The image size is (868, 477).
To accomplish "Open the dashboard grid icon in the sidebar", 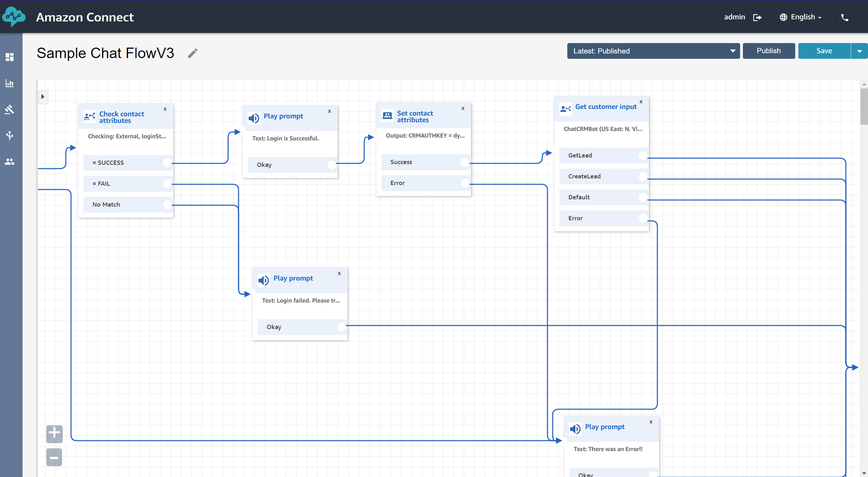I will [10, 57].
